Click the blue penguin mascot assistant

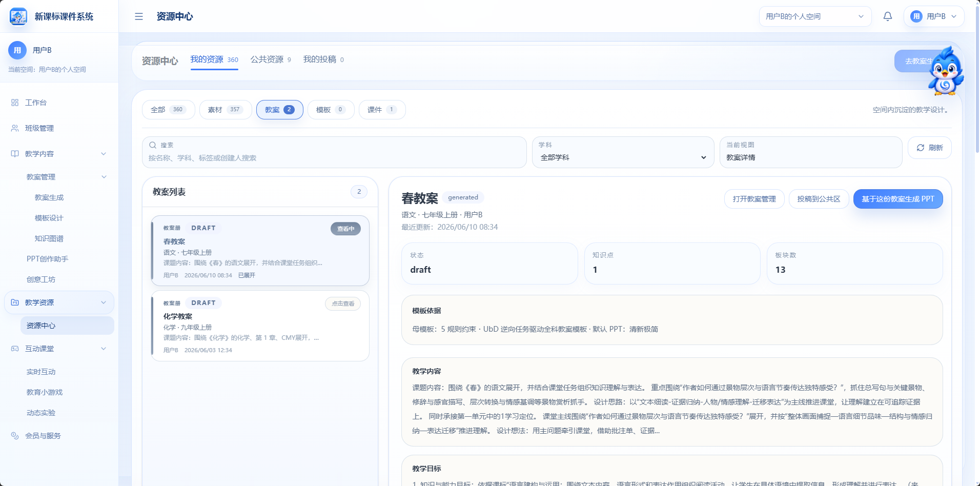[x=946, y=72]
